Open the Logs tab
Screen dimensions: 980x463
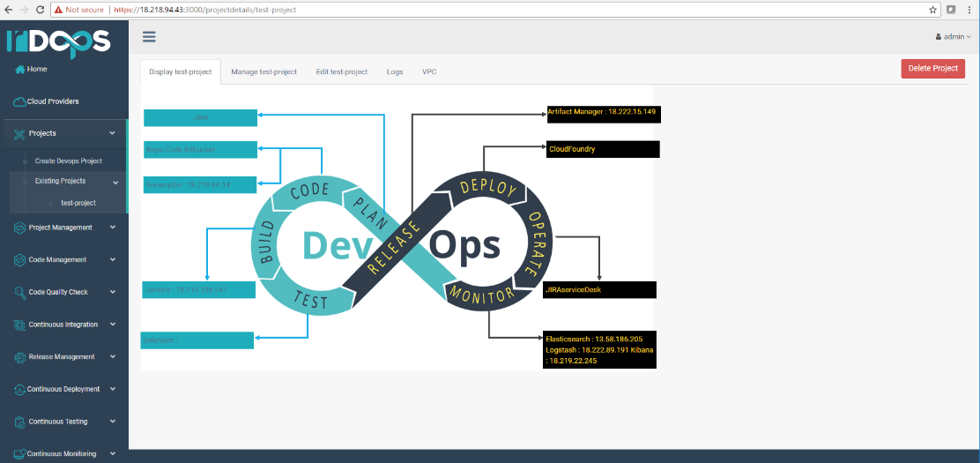(395, 71)
